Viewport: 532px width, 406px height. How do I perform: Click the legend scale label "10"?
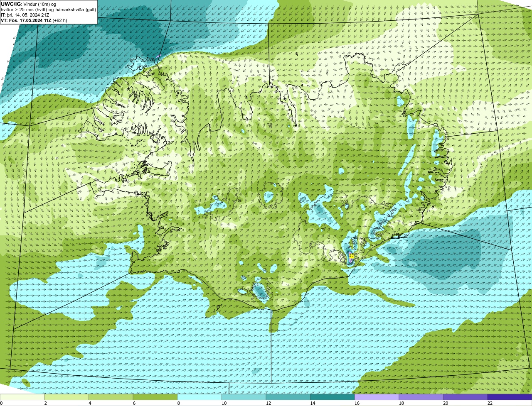(224, 403)
